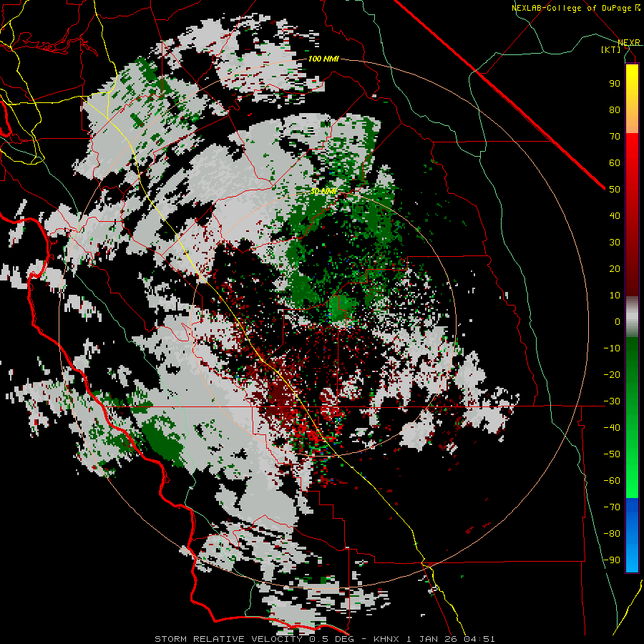Click the -20 value on velocity scale
The height and width of the screenshot is (644, 644).
coord(612,374)
